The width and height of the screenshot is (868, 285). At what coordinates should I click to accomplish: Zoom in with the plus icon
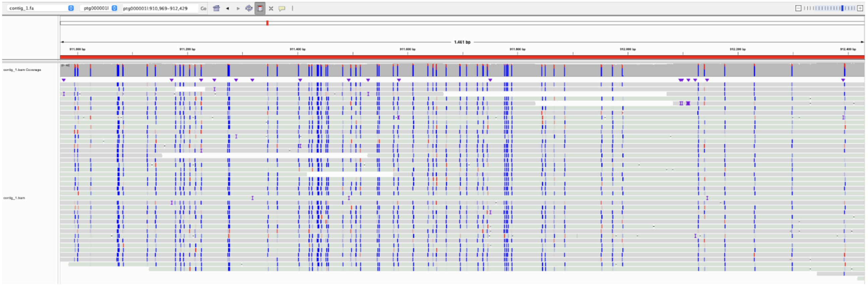click(860, 8)
